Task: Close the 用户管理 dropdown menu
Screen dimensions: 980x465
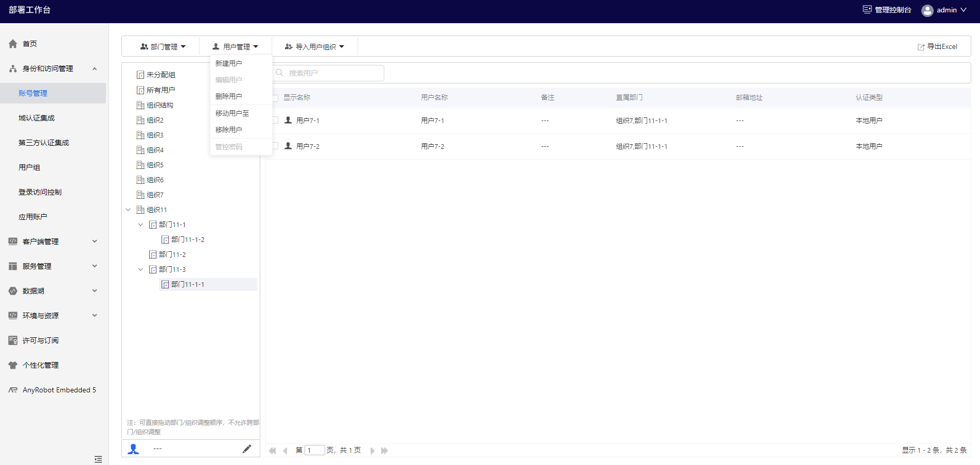Action: 235,46
